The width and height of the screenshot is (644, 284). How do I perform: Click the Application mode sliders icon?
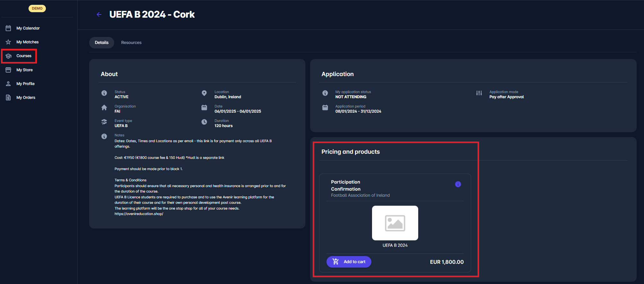click(479, 93)
